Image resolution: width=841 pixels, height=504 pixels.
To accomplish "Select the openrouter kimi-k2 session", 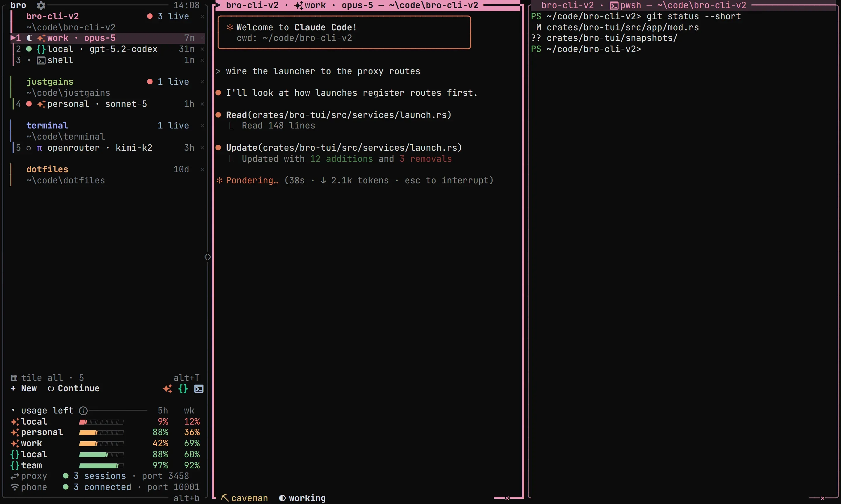I will tap(108, 148).
